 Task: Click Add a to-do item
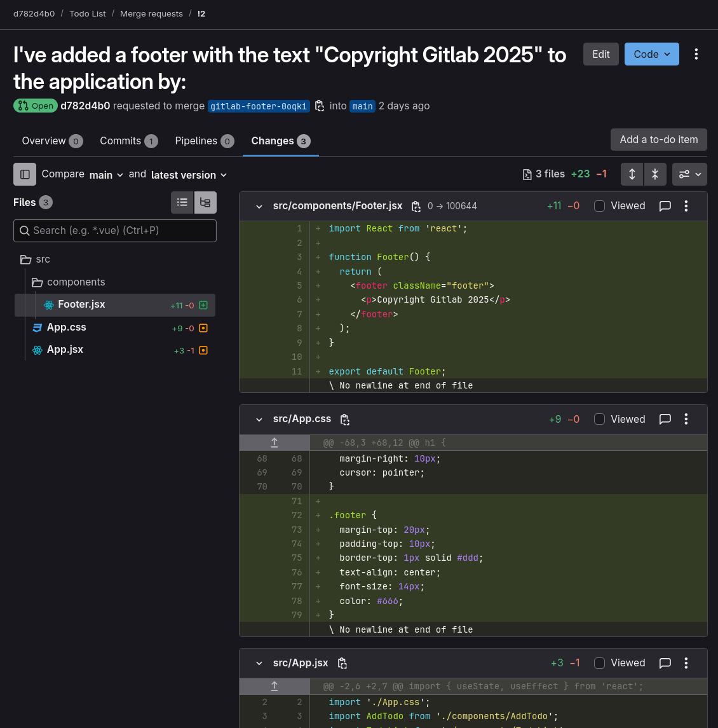point(659,140)
